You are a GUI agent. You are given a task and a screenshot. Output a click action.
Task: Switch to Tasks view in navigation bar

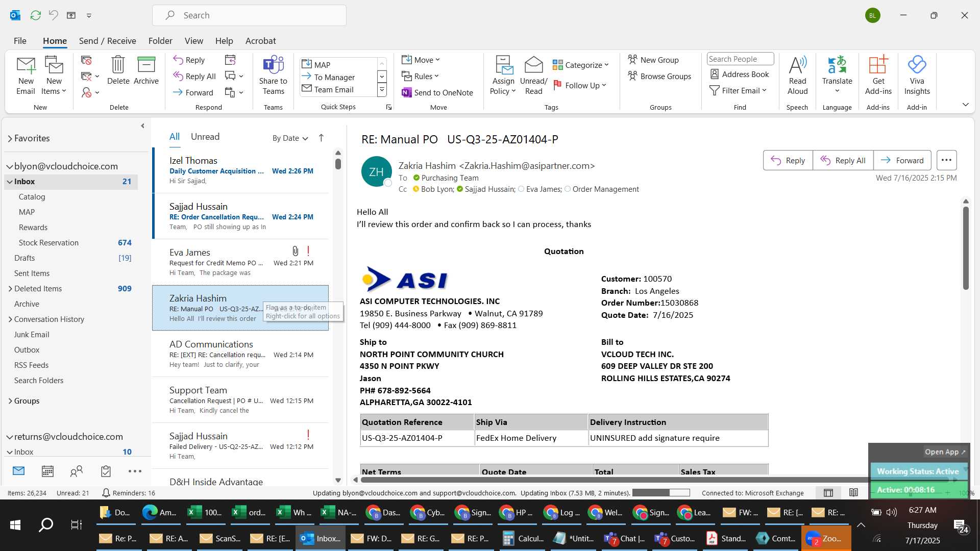click(106, 471)
